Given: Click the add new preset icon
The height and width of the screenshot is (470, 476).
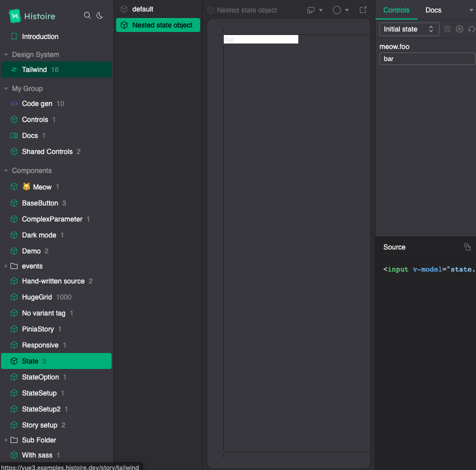Looking at the screenshot, I should click(459, 29).
